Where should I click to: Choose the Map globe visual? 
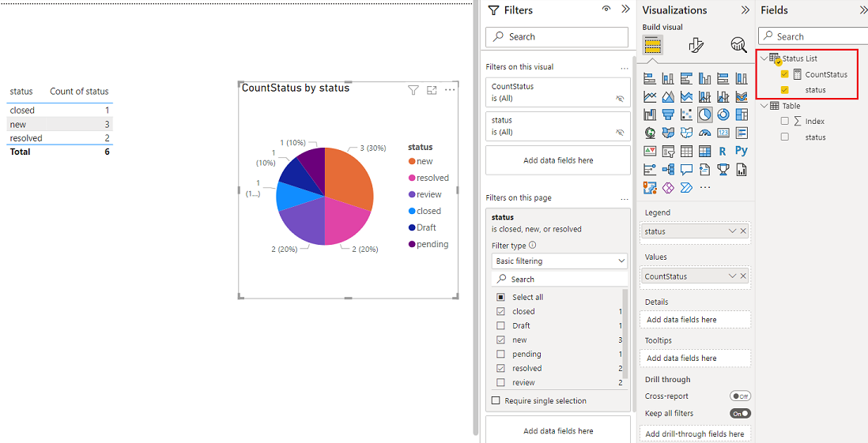[650, 133]
